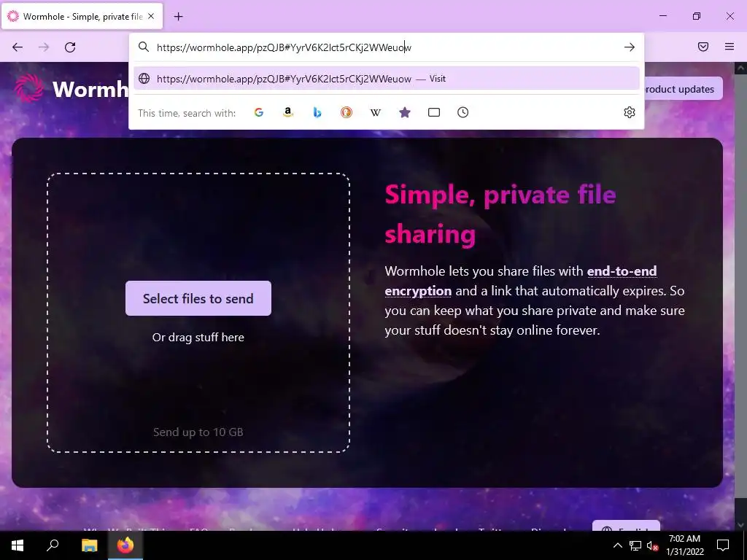Open the end-to-end encryption link
747x560 pixels.
click(x=521, y=281)
